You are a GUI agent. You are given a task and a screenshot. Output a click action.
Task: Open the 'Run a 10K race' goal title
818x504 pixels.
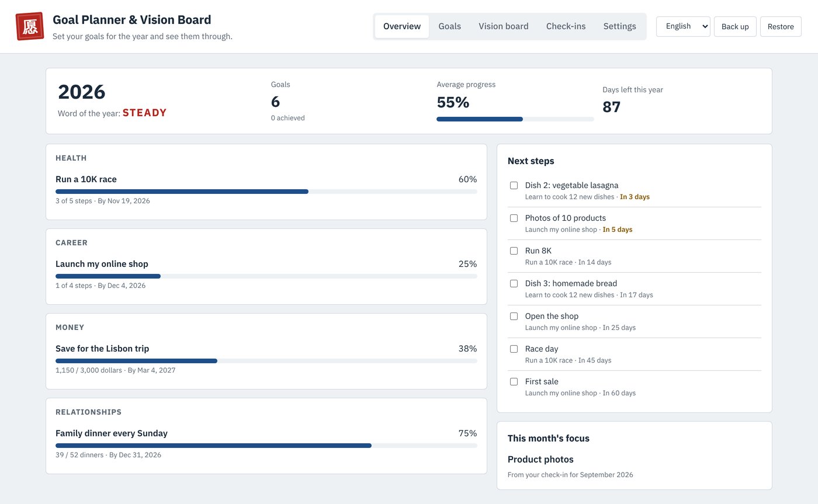pos(86,179)
